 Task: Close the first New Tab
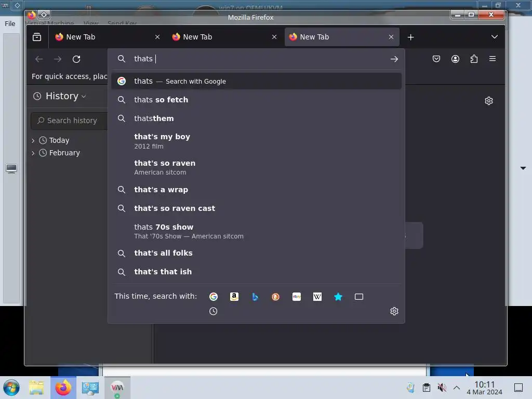(x=157, y=37)
